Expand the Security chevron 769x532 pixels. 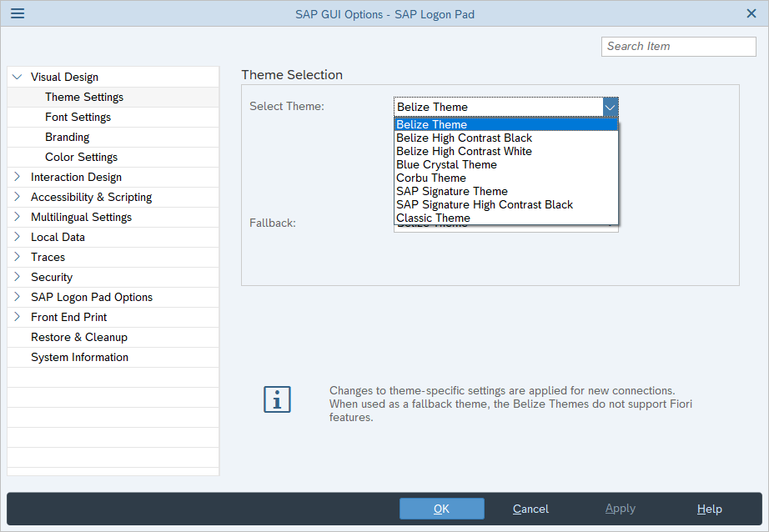click(x=18, y=277)
